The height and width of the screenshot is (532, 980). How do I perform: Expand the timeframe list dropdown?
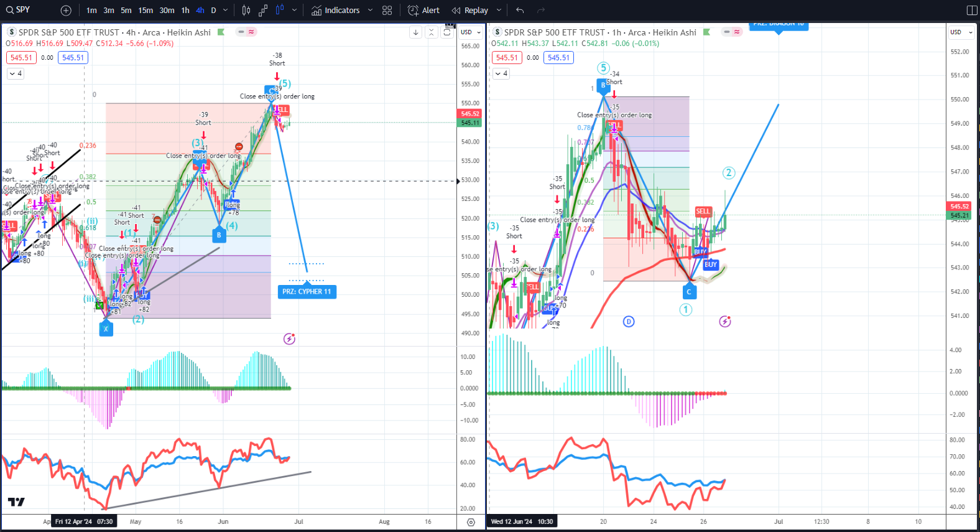(x=225, y=11)
